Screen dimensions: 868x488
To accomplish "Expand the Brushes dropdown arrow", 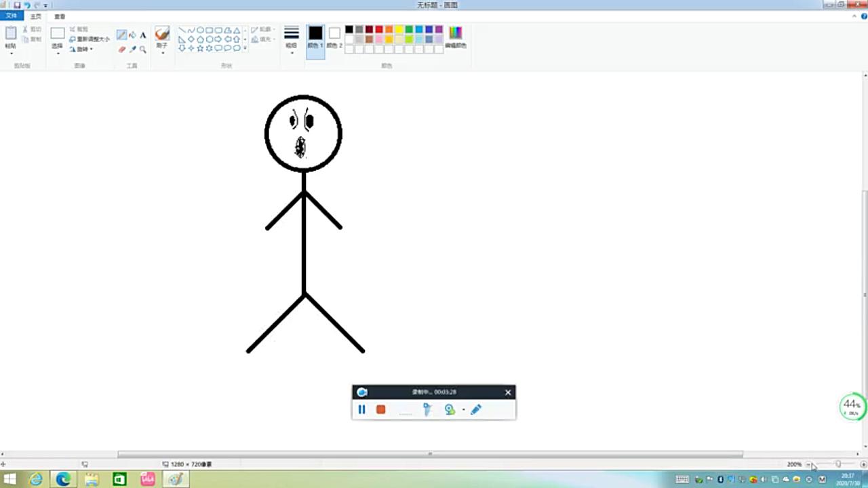I will [x=162, y=52].
